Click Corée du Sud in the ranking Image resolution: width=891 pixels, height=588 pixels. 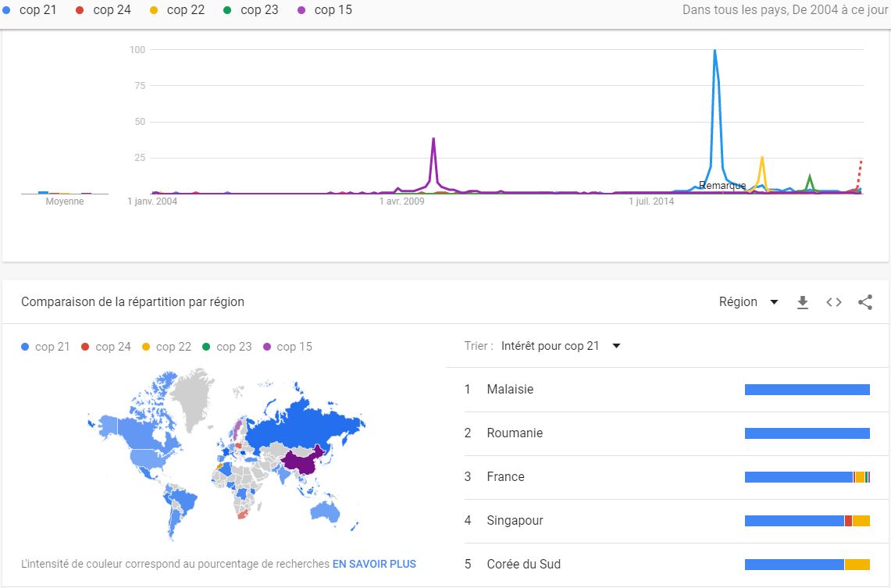523,564
